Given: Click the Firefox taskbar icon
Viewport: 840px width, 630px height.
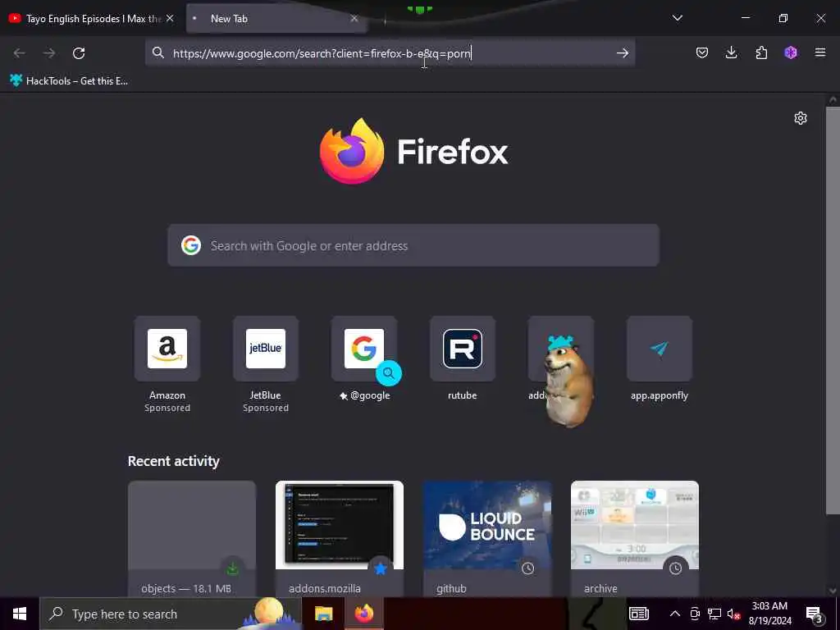Looking at the screenshot, I should 363,614.
